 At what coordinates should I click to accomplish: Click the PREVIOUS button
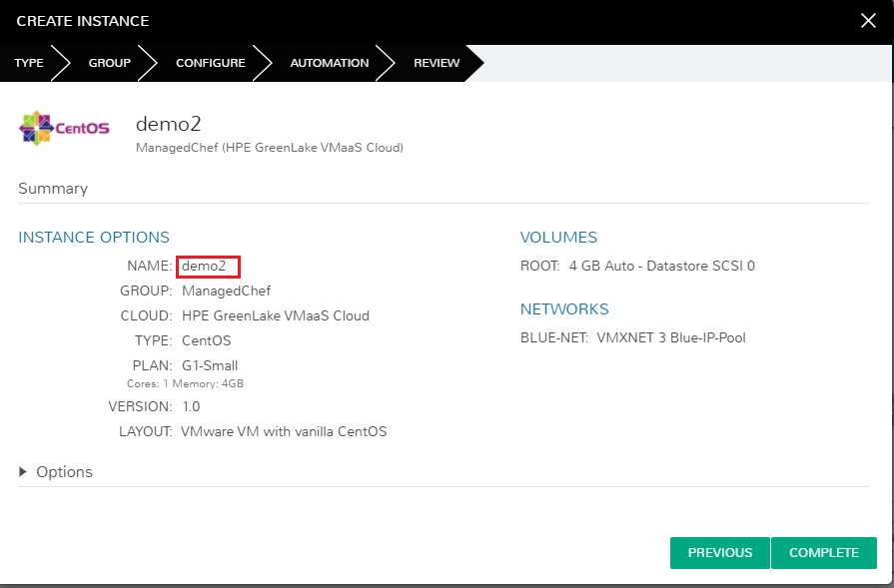[x=720, y=553]
